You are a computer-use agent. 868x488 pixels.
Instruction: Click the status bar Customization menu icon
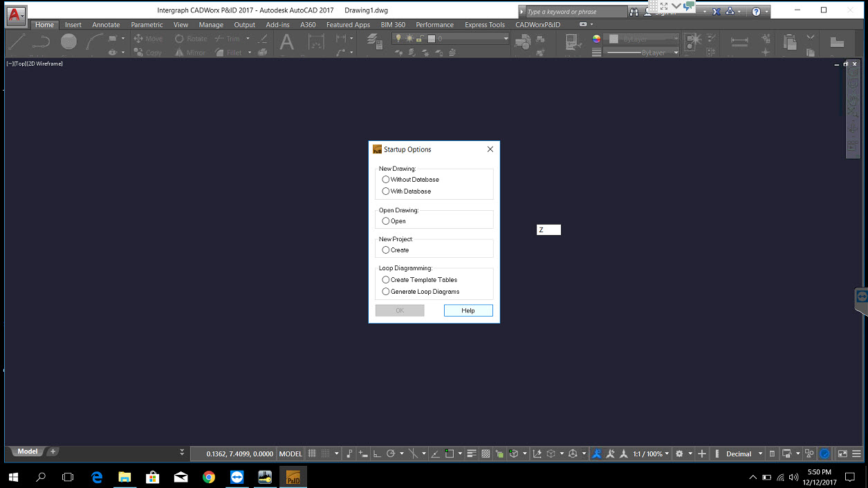point(856,454)
